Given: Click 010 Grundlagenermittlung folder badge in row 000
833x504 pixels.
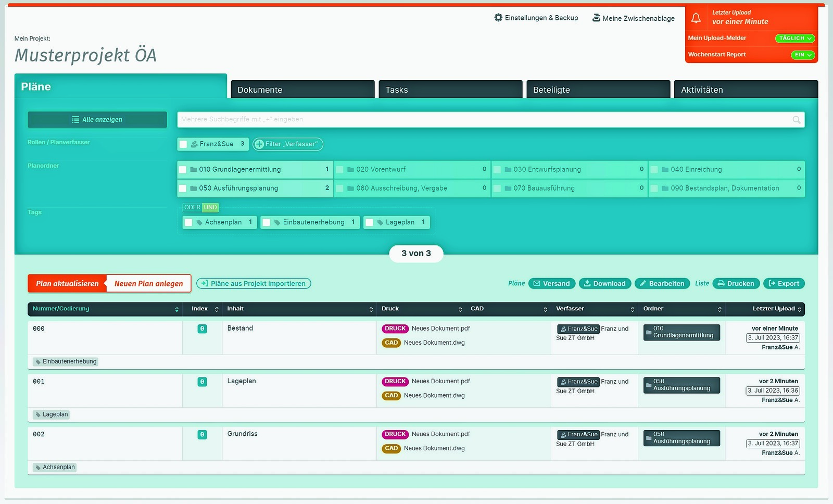Looking at the screenshot, I should pos(681,332).
